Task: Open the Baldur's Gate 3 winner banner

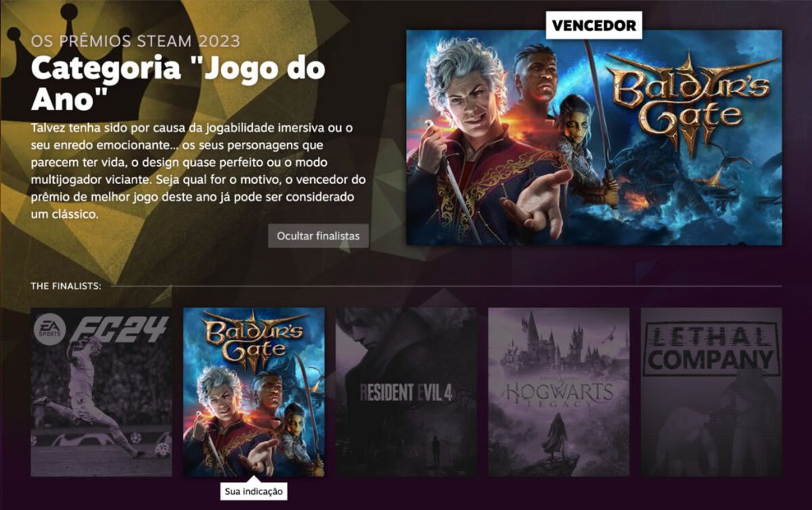Action: tap(594, 137)
